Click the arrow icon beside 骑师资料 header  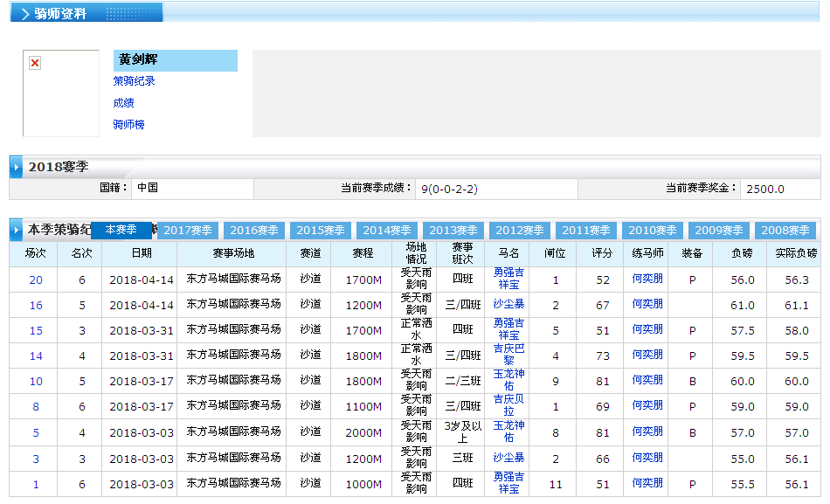click(24, 14)
